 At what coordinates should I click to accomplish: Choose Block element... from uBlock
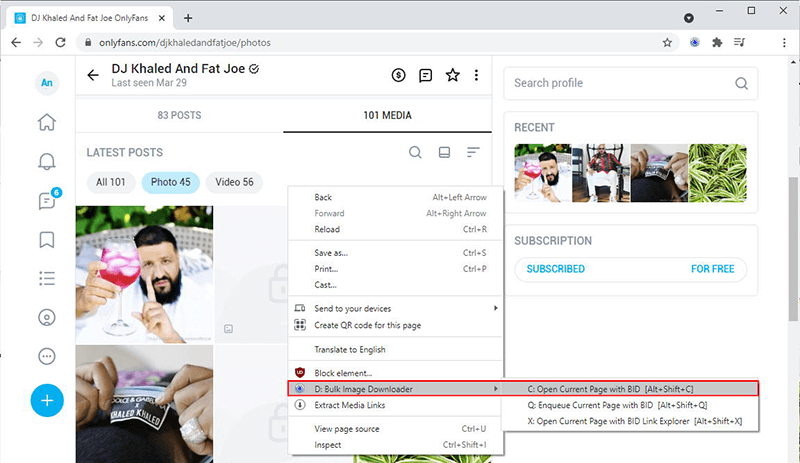pos(396,373)
